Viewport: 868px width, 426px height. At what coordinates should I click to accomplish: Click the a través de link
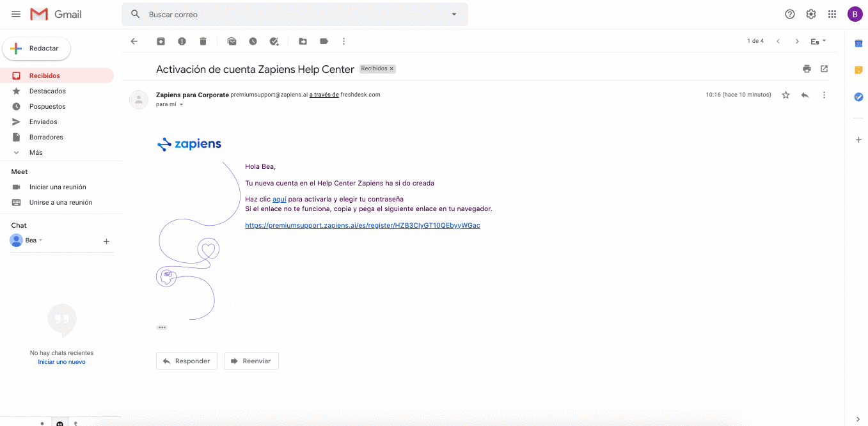[324, 95]
